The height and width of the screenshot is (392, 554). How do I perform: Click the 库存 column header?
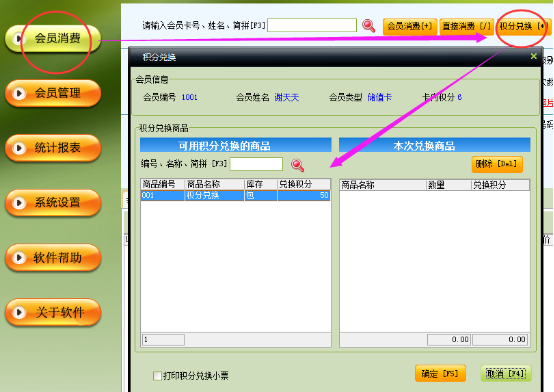[261, 184]
